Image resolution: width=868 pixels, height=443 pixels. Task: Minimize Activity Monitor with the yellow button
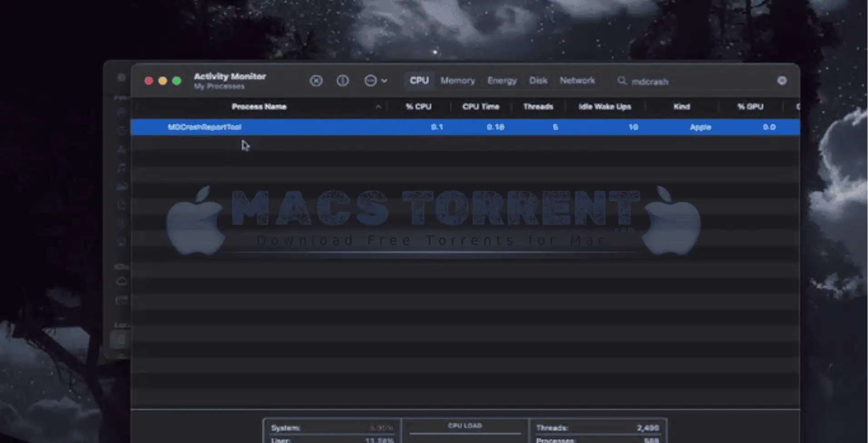(163, 81)
